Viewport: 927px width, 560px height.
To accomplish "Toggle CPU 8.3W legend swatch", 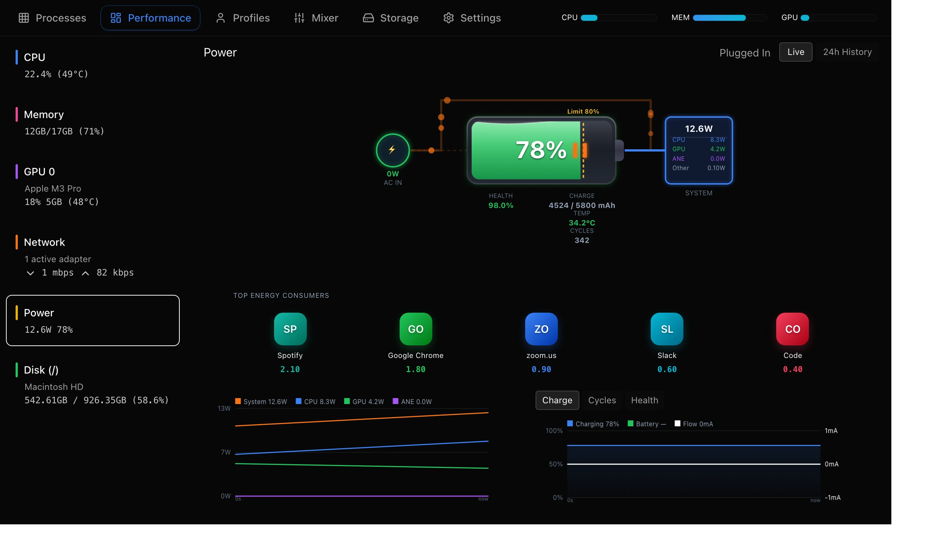I will point(298,401).
